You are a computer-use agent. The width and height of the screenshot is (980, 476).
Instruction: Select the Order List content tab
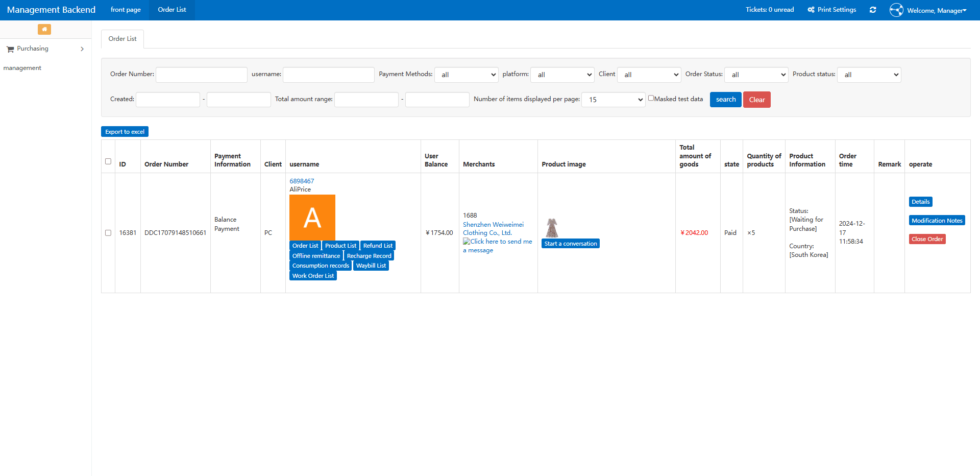coord(122,39)
